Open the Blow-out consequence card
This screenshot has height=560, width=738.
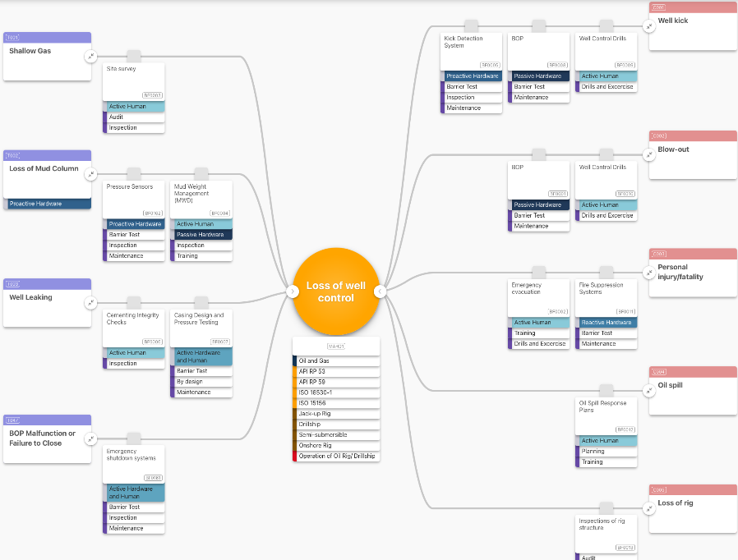coord(693,154)
